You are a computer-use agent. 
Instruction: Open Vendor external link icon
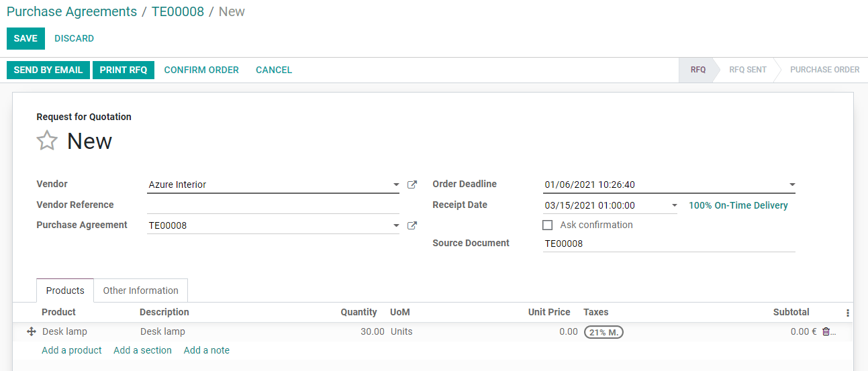coord(412,184)
